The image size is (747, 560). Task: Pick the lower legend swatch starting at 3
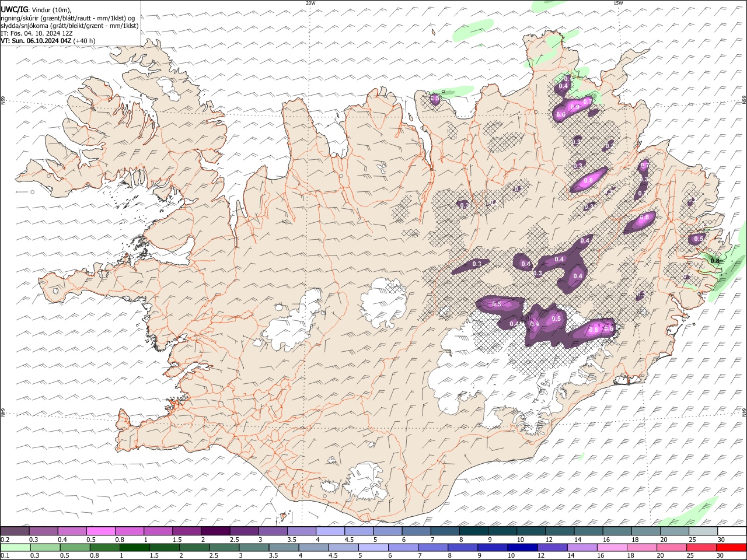(255, 548)
